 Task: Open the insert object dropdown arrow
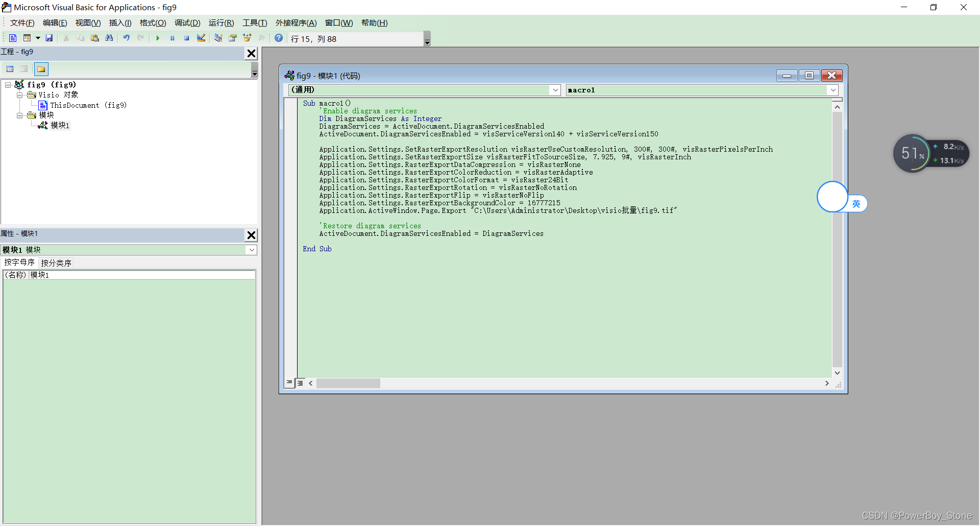(x=38, y=38)
